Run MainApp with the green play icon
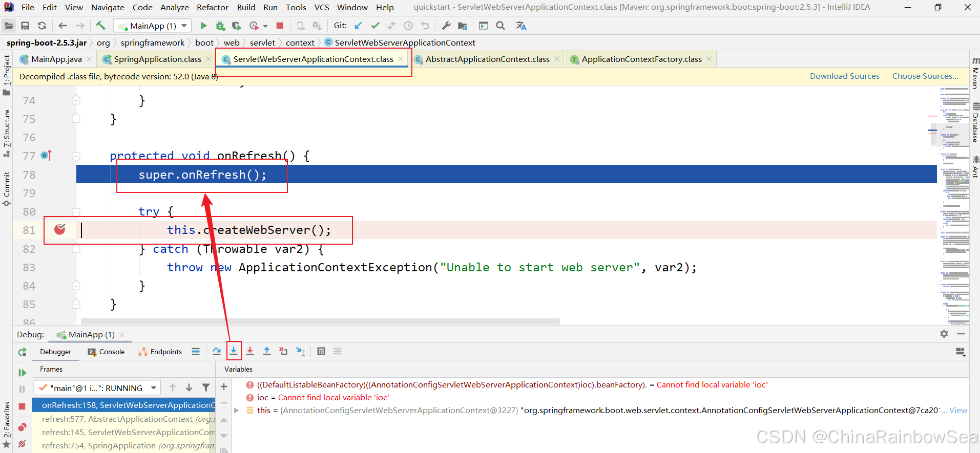 (x=203, y=26)
